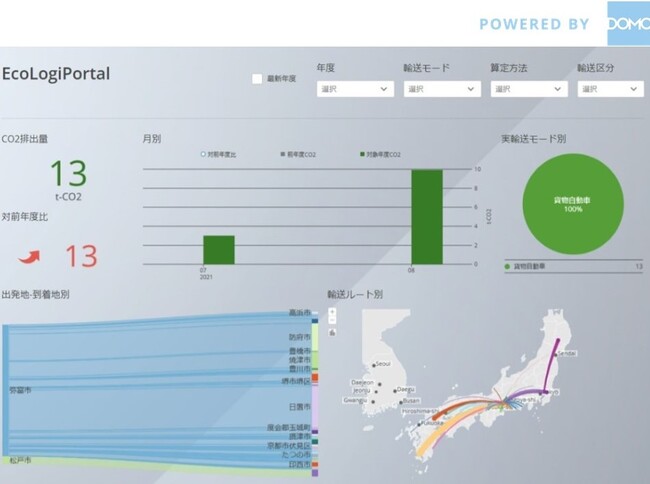Click the 豊橋市 destination label
The height and width of the screenshot is (484, 650).
299,351
